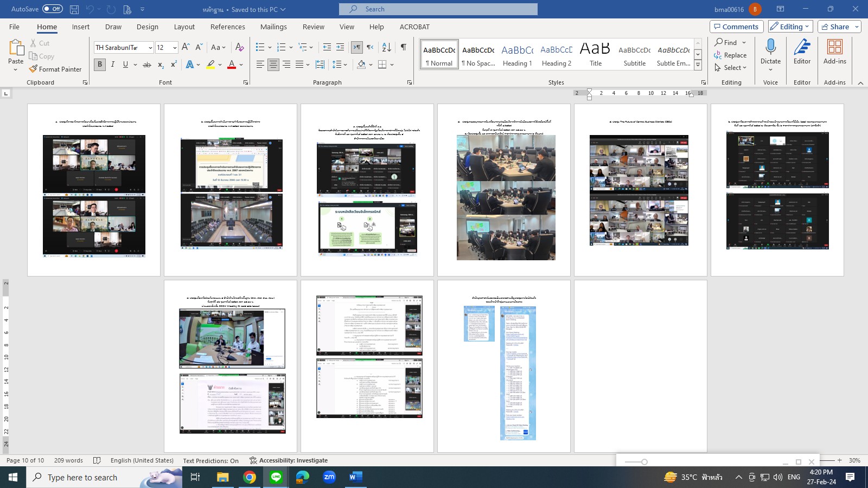Expand the Styles gallery more arrow
The image size is (868, 488).
(x=698, y=66)
